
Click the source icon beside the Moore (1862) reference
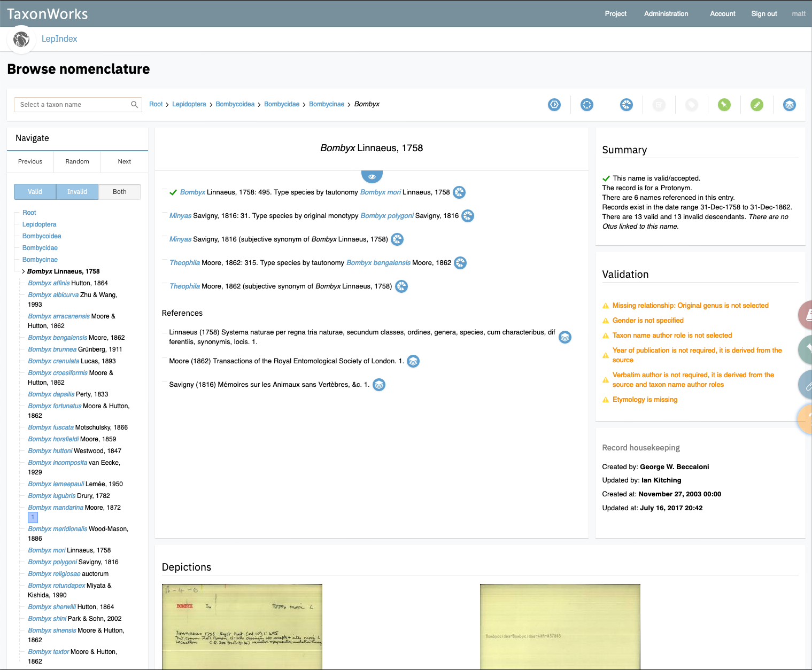pos(413,361)
